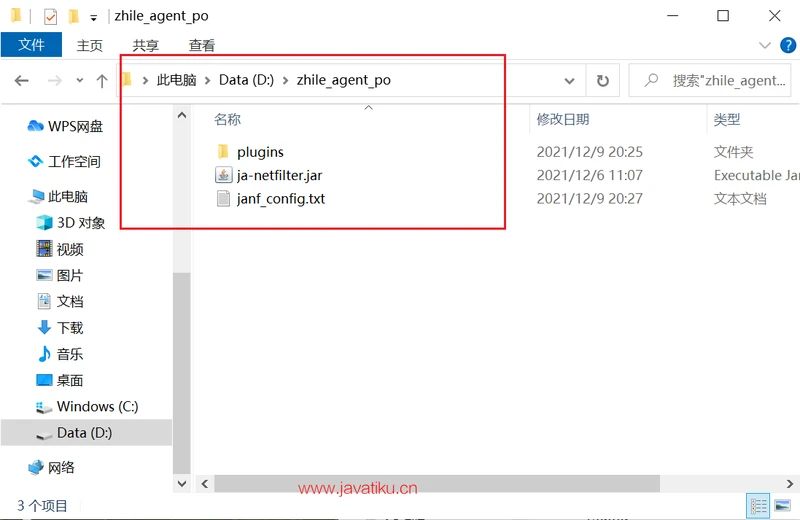
Task: Select the ja-netfilter.jar file icon
Action: pos(223,175)
